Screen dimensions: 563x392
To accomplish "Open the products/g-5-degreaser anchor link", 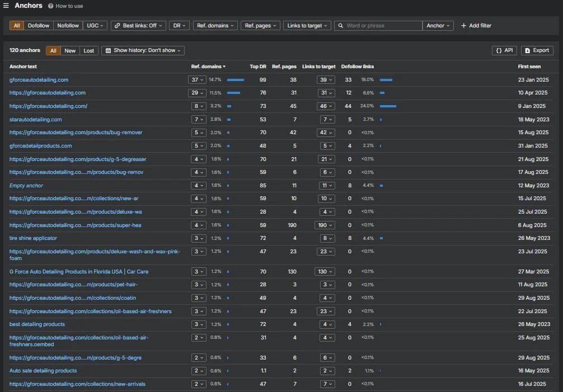I will tap(78, 159).
